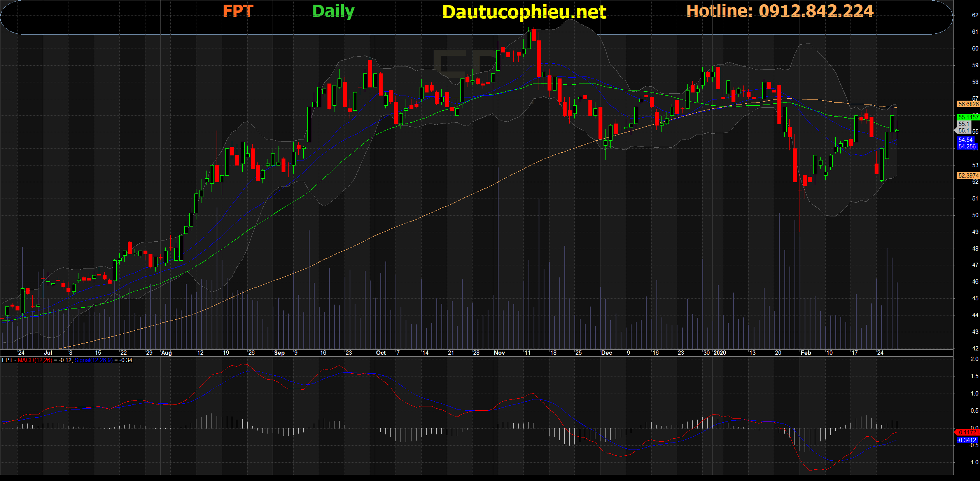Click the blue 54.256 price tag
The height and width of the screenshot is (481, 980).
(967, 146)
